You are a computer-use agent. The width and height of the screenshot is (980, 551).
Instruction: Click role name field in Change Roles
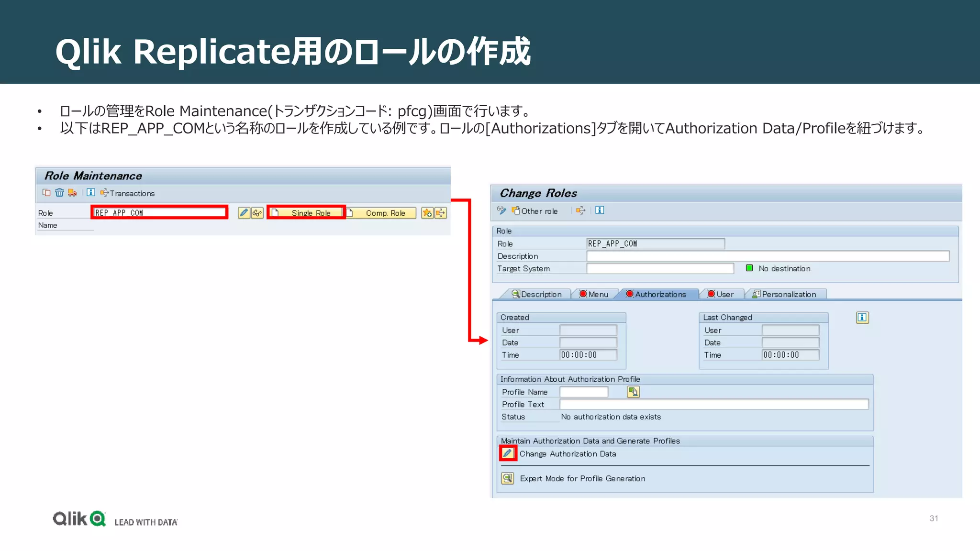point(656,243)
